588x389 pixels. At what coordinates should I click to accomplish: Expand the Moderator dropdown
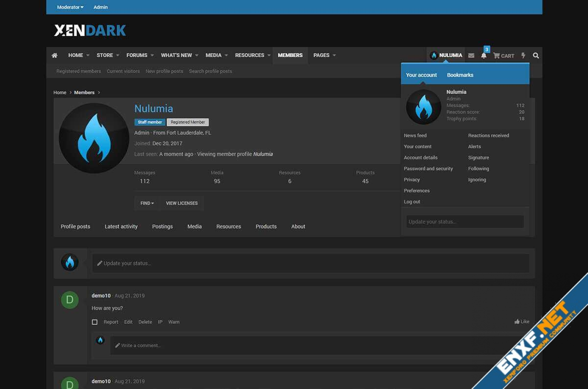[x=70, y=7]
